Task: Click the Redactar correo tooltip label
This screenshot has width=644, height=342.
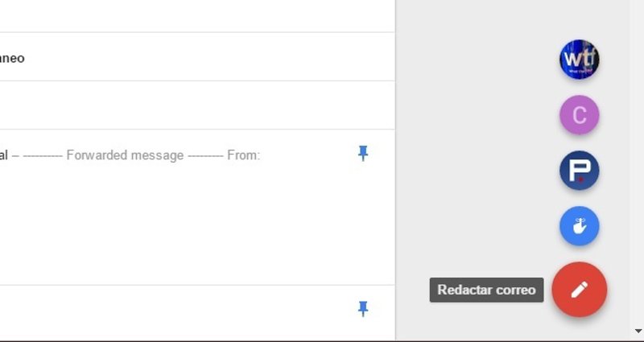Action: point(486,290)
